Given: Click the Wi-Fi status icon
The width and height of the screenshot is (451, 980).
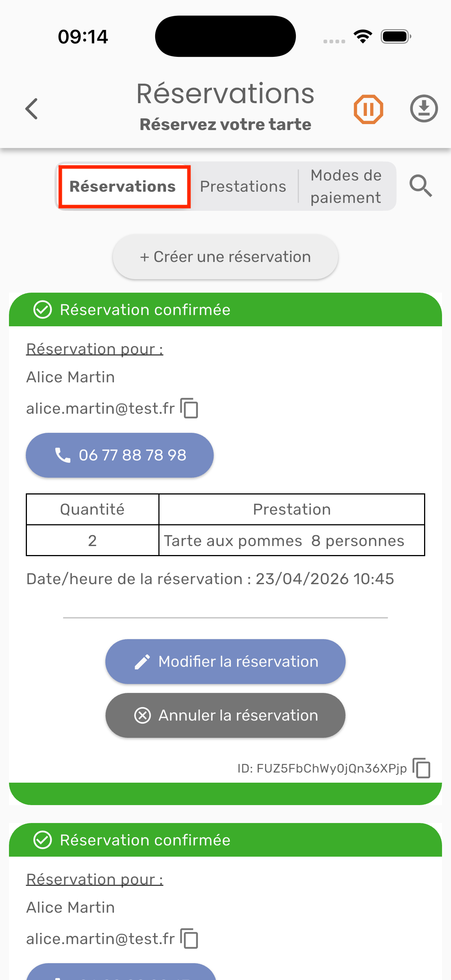Looking at the screenshot, I should click(x=363, y=37).
